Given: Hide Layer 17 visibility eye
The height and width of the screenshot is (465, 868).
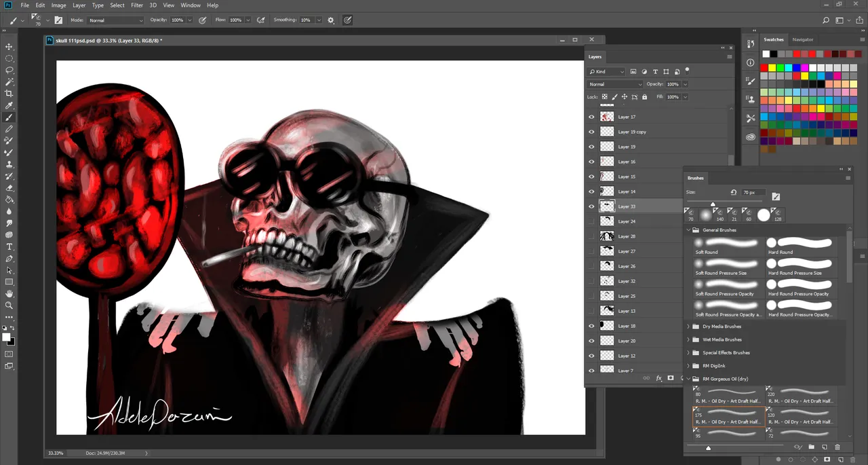Looking at the screenshot, I should (x=591, y=117).
